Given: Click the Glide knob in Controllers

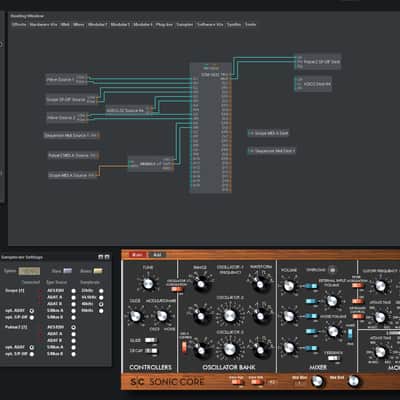Looking at the screenshot, I should point(135,316).
